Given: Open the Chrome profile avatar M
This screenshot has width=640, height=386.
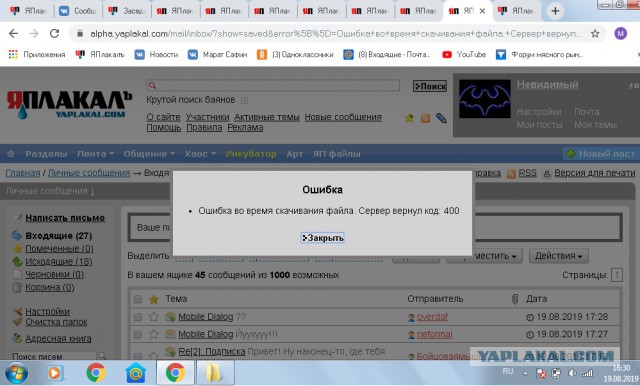Looking at the screenshot, I should pos(620,33).
